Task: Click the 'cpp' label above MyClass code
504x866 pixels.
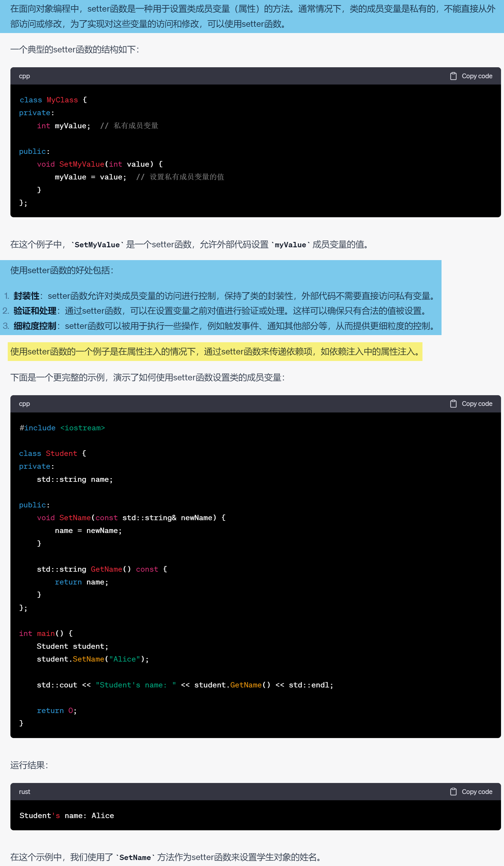Action: [24, 76]
